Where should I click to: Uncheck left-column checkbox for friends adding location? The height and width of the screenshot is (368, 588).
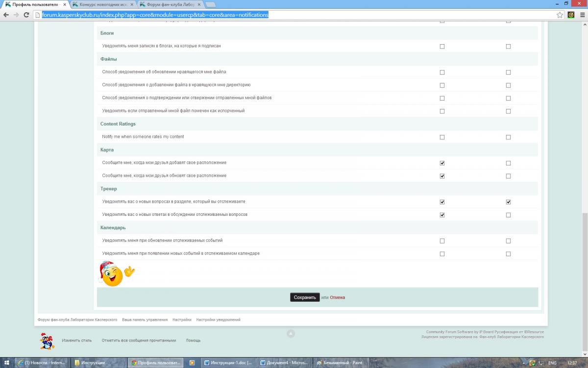[442, 163]
